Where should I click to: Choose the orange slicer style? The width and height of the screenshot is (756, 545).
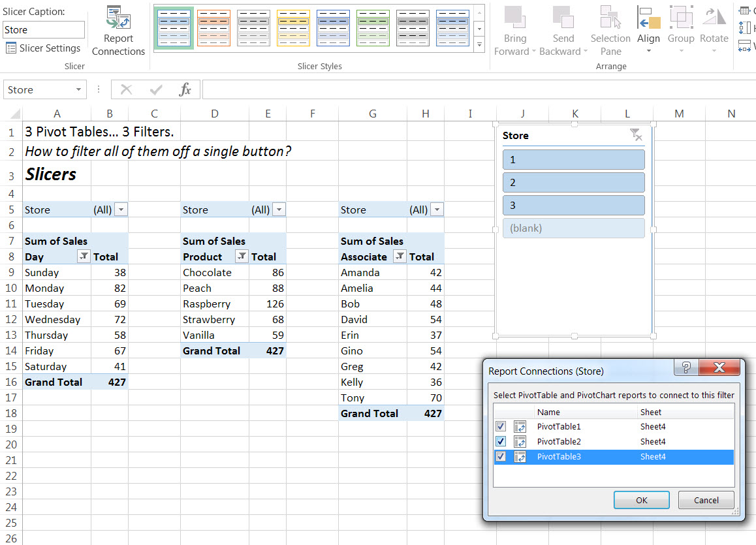coord(213,28)
